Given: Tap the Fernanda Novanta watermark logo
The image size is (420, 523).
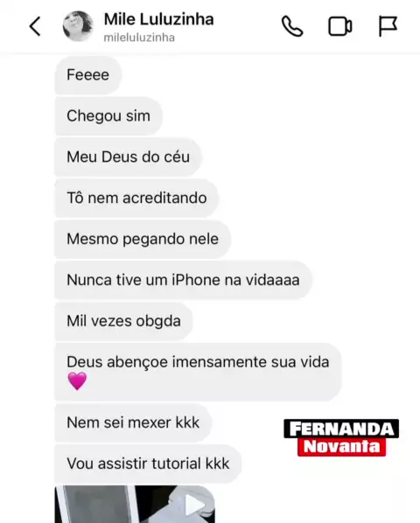Looking at the screenshot, I should [x=341, y=437].
